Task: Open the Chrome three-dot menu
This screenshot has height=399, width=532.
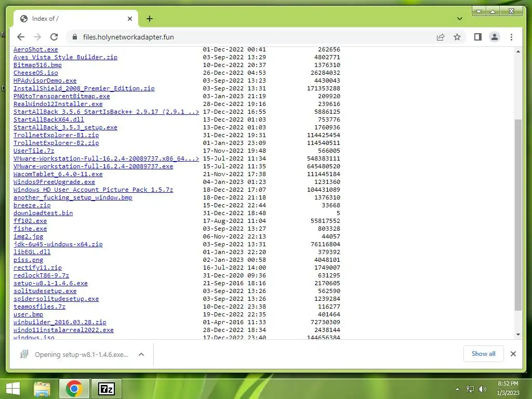Action: 511,37
